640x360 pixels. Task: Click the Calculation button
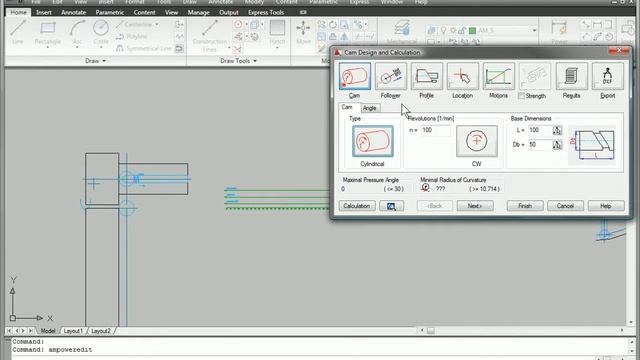point(357,206)
